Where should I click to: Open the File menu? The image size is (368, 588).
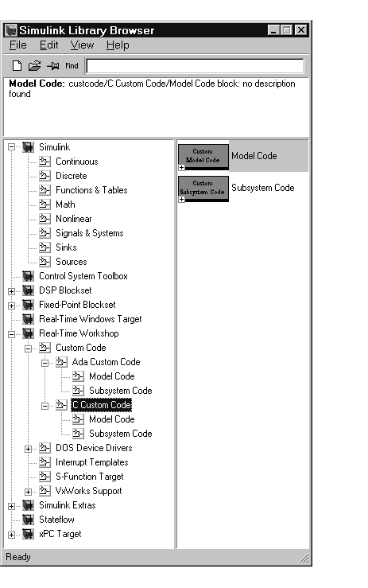pos(18,45)
